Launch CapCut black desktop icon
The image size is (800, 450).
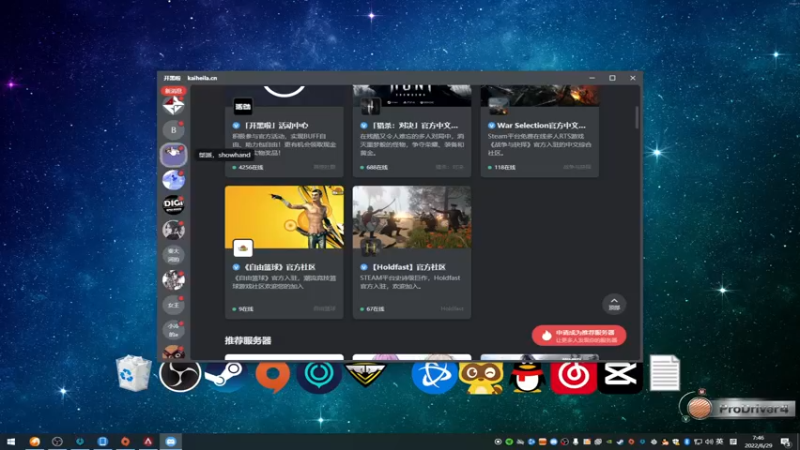pyautogui.click(x=619, y=378)
